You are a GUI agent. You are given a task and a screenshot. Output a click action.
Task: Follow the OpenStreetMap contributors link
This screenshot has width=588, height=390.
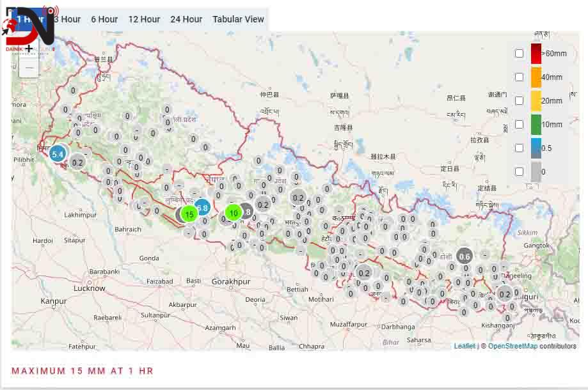[x=513, y=346]
